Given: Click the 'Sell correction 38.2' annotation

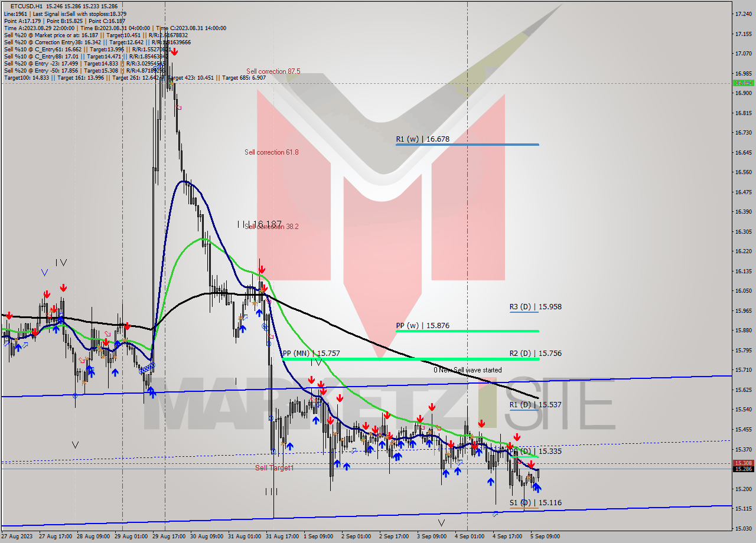Looking at the screenshot, I should point(272,227).
